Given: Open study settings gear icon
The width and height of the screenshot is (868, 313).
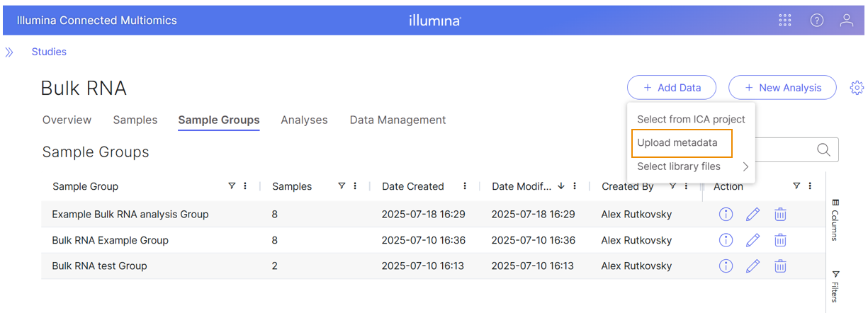Looking at the screenshot, I should [x=857, y=88].
